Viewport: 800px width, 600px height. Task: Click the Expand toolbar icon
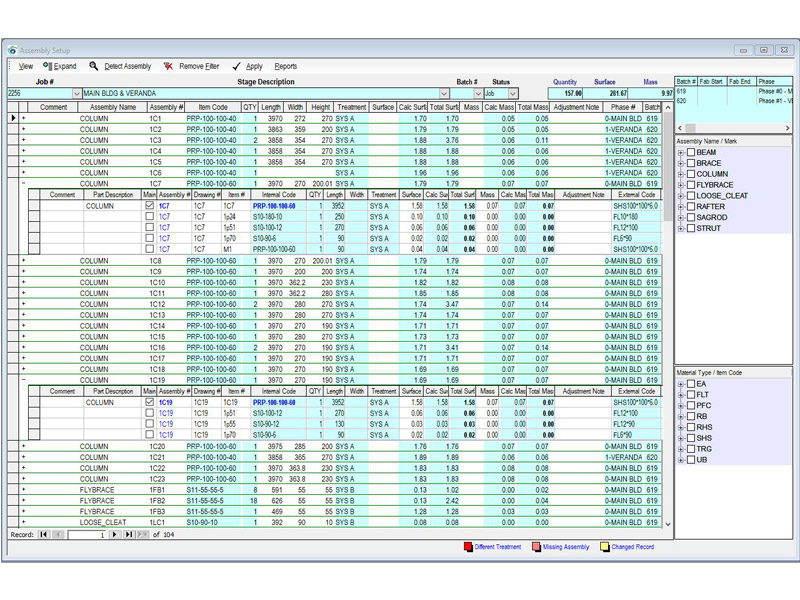pos(47,66)
